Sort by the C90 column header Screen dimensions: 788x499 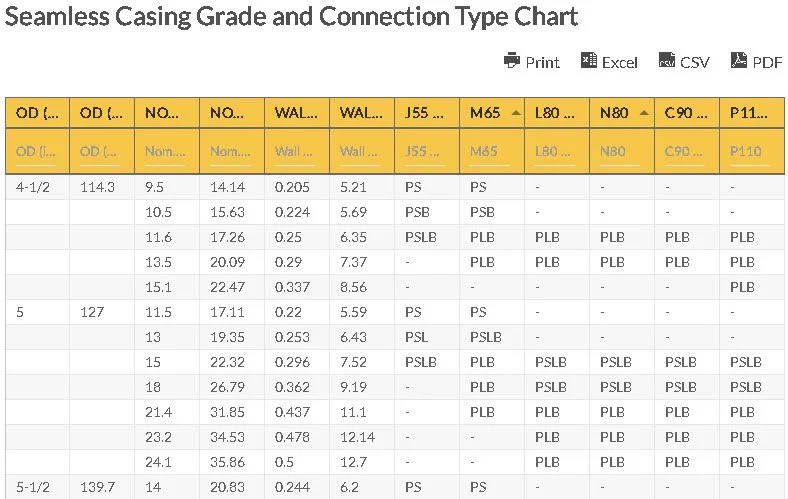coord(685,113)
